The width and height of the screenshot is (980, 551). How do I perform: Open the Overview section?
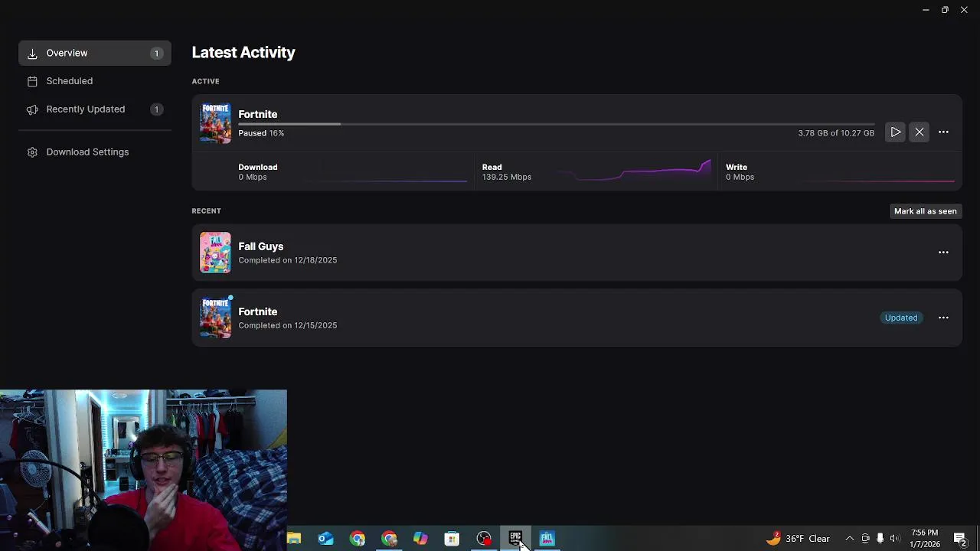click(95, 53)
